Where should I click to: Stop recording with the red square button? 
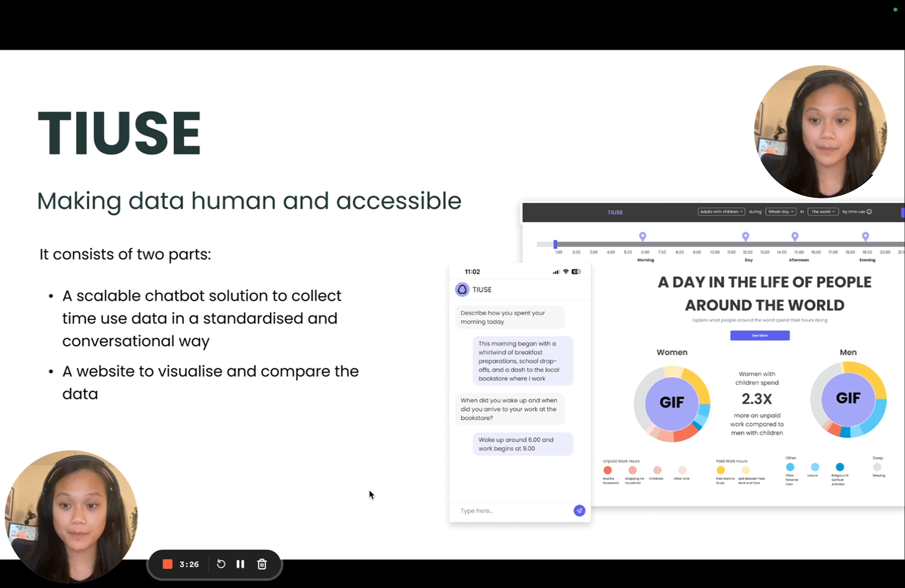tap(167, 564)
